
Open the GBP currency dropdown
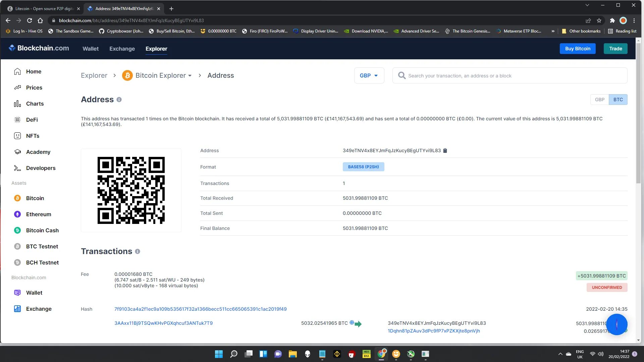point(369,76)
